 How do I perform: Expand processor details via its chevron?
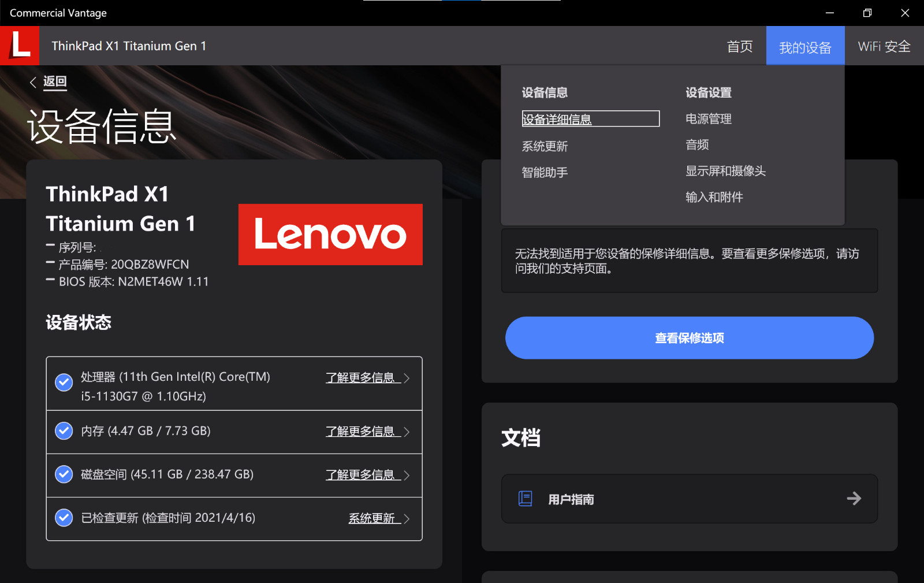[x=407, y=378]
